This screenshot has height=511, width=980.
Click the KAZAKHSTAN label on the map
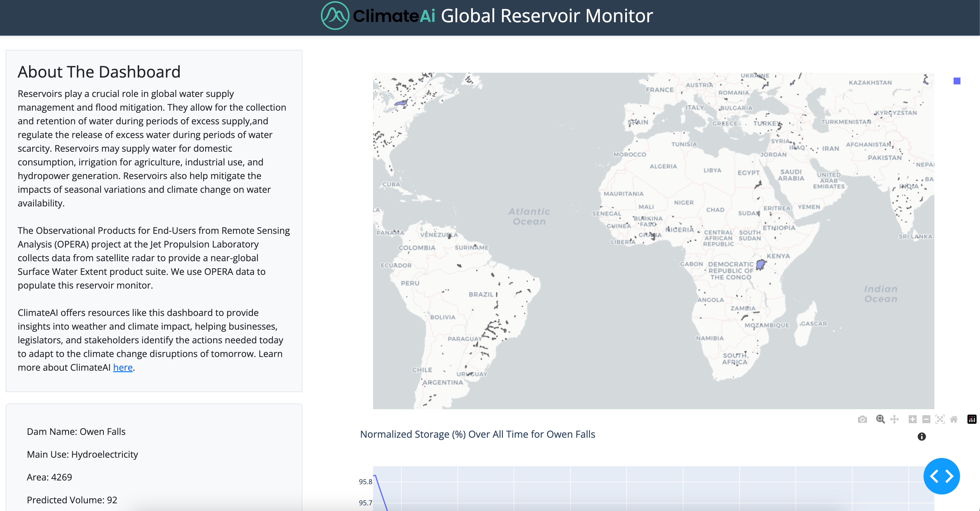click(x=870, y=83)
